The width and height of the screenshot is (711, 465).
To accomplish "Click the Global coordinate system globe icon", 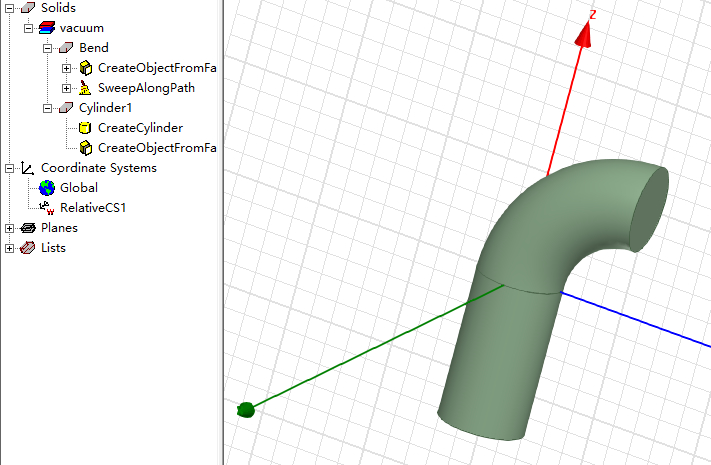I will click(x=47, y=187).
